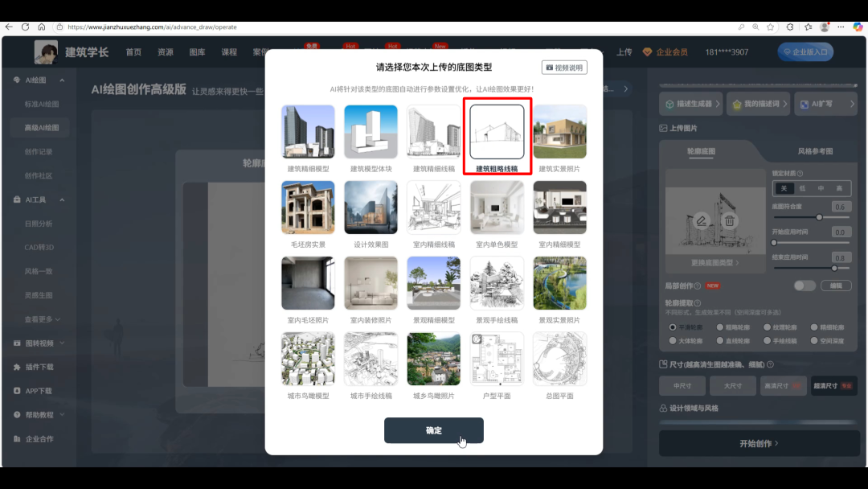Open the 图库 nav menu item
The width and height of the screenshot is (868, 489).
(x=197, y=52)
